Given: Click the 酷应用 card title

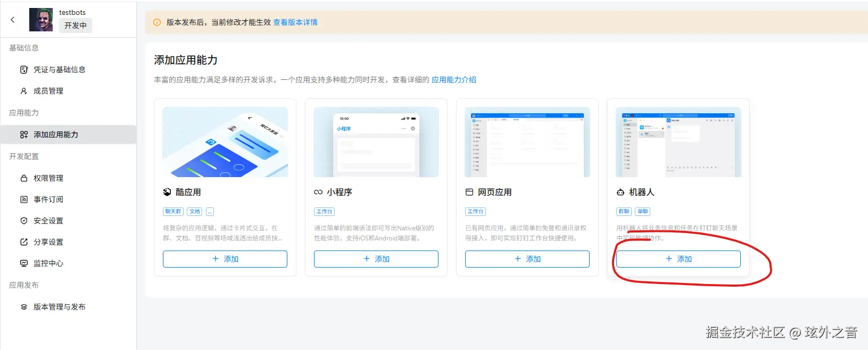Looking at the screenshot, I should click(x=188, y=192).
